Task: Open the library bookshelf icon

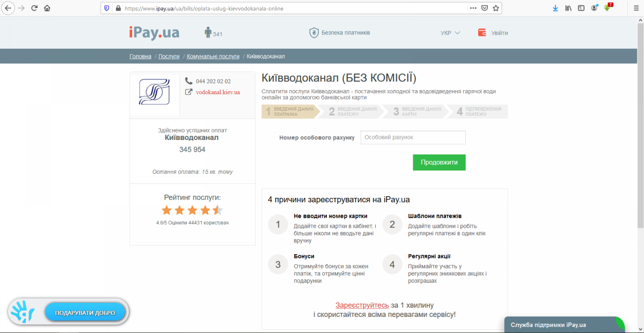Action: [x=568, y=8]
